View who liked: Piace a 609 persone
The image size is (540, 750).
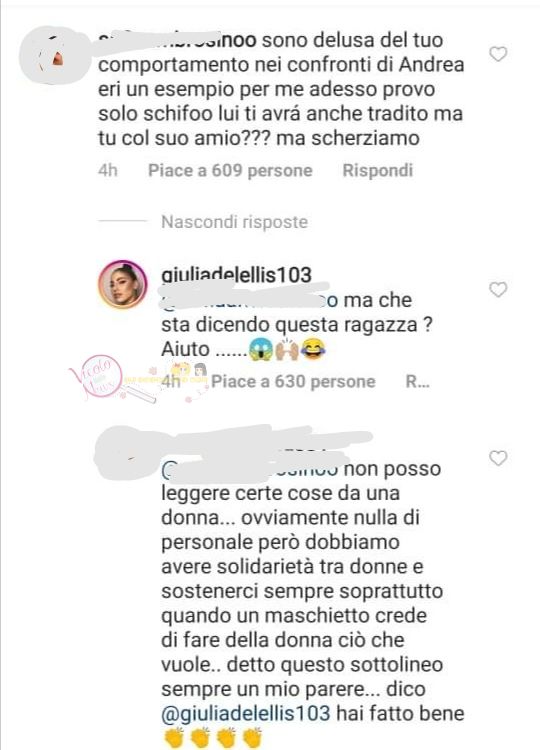pos(230,170)
